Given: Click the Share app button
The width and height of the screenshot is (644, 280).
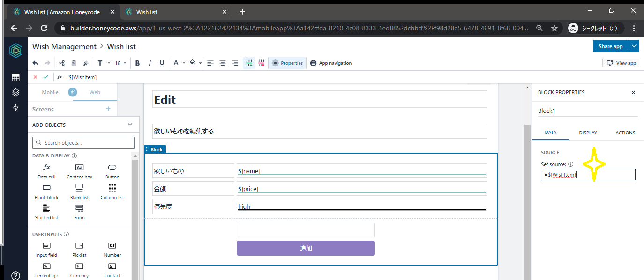Looking at the screenshot, I should point(610,46).
